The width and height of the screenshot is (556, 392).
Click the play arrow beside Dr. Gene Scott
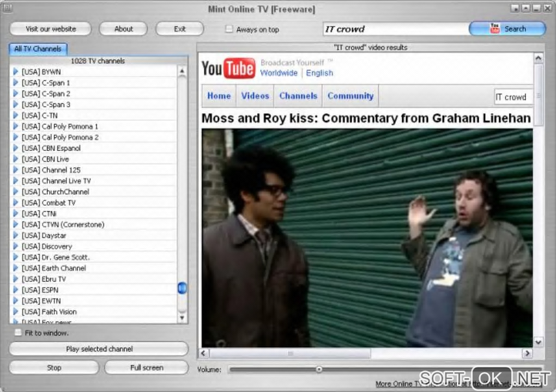(x=15, y=257)
